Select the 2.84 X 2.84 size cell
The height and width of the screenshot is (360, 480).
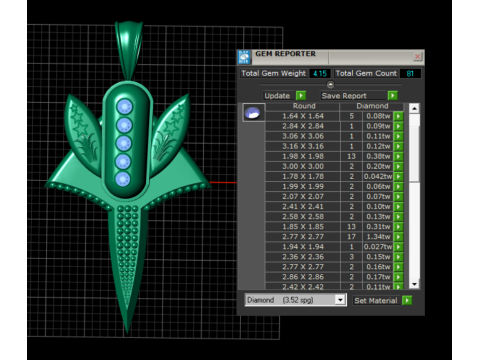303,126
